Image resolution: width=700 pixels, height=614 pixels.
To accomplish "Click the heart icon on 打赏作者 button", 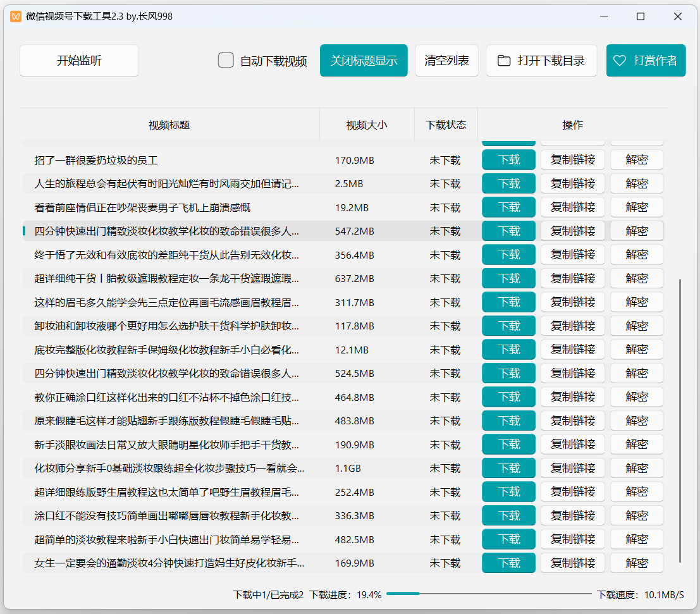I will (619, 61).
